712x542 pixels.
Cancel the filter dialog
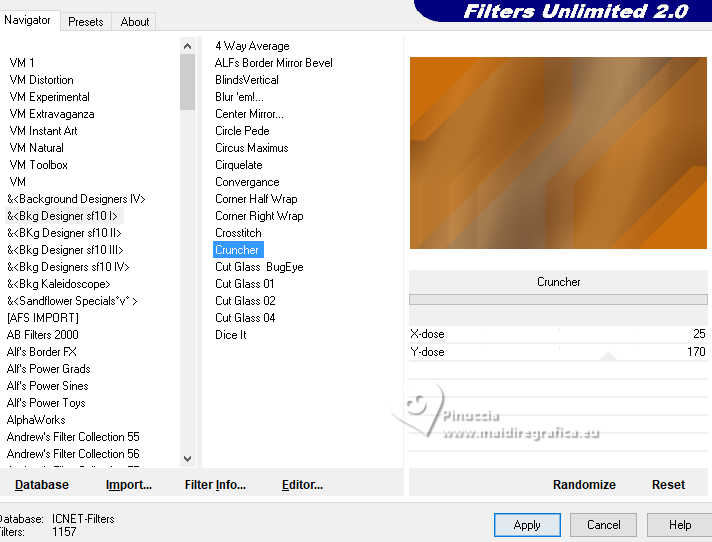(x=603, y=525)
